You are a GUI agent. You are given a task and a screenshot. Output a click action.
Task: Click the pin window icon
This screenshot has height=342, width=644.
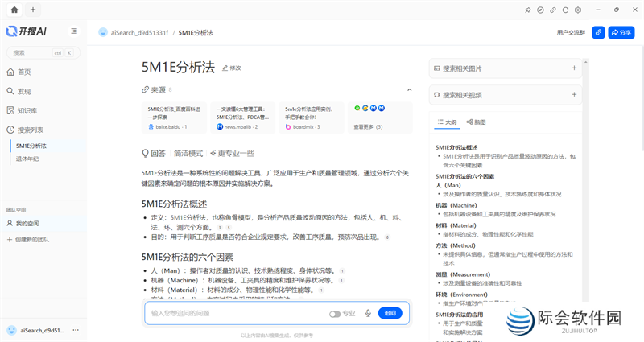pyautogui.click(x=528, y=10)
